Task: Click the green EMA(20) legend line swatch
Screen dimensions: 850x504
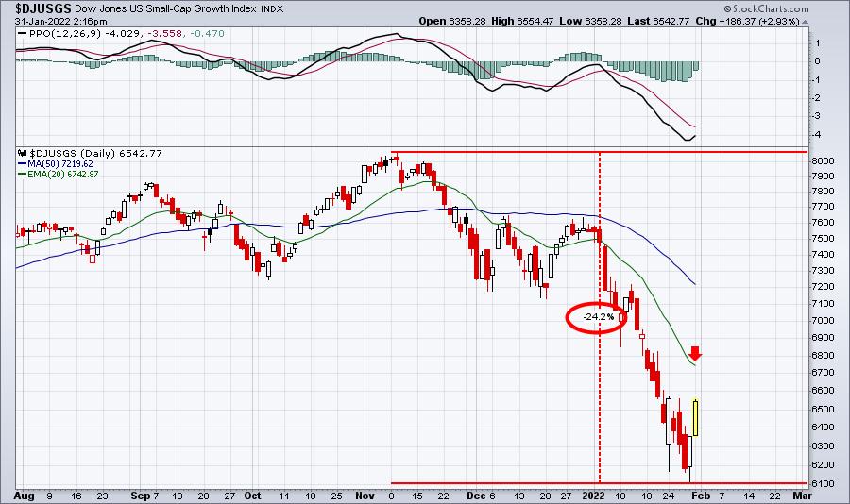Action: (x=23, y=174)
